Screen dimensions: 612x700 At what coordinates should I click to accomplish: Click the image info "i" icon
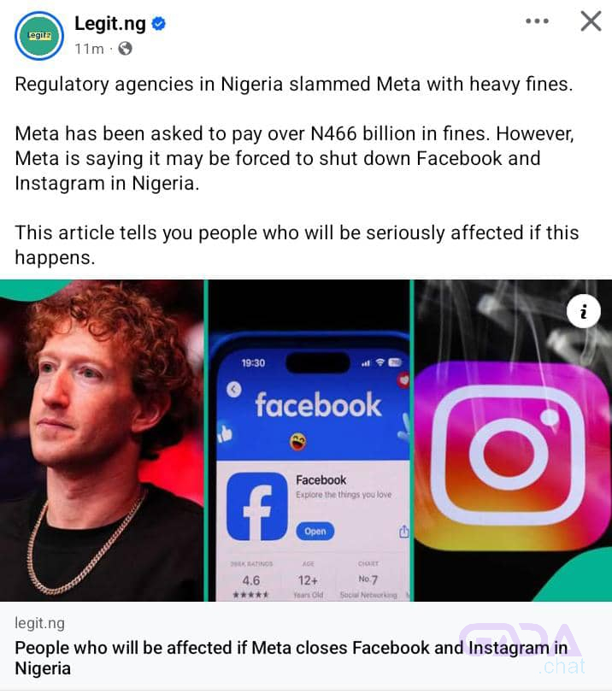tap(584, 311)
